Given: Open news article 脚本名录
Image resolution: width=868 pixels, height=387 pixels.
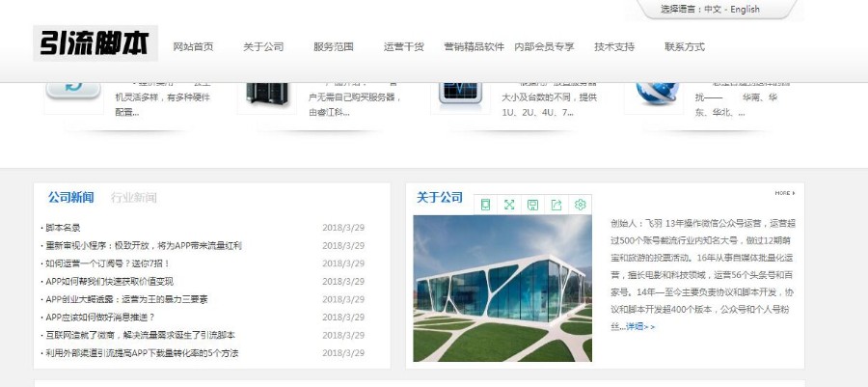Looking at the screenshot, I should 63,228.
